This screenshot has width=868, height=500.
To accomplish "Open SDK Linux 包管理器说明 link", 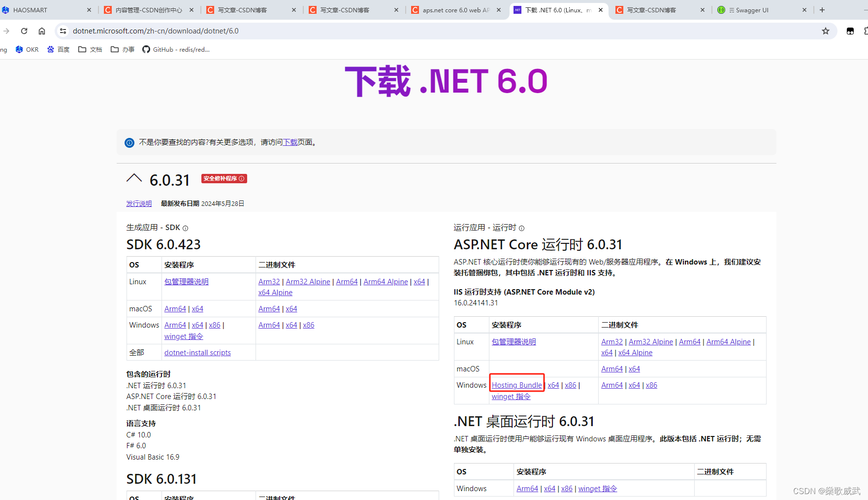I will click(187, 282).
